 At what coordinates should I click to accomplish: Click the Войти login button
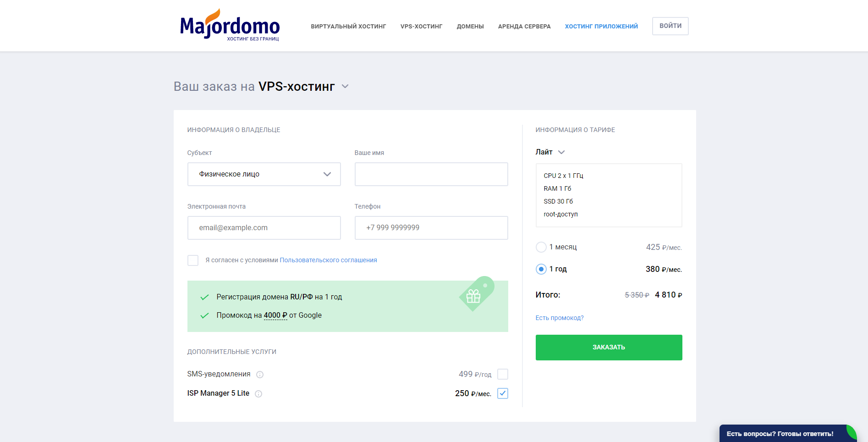click(670, 26)
